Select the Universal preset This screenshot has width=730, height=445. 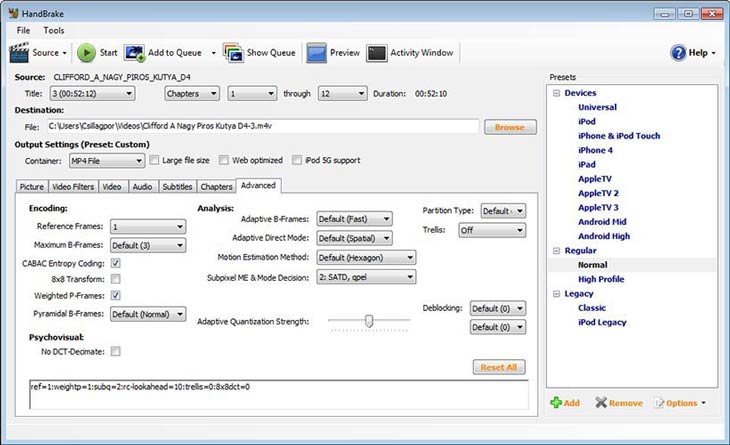597,107
